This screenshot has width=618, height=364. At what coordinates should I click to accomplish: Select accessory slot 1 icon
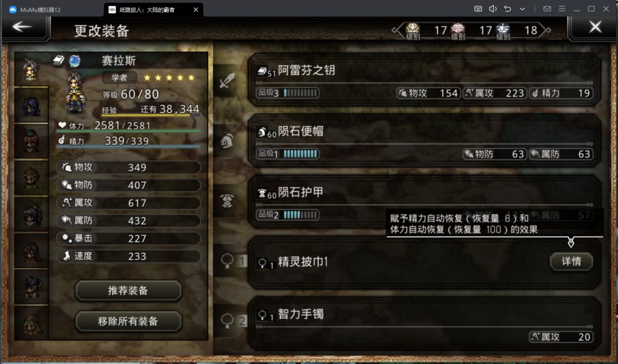point(227,260)
